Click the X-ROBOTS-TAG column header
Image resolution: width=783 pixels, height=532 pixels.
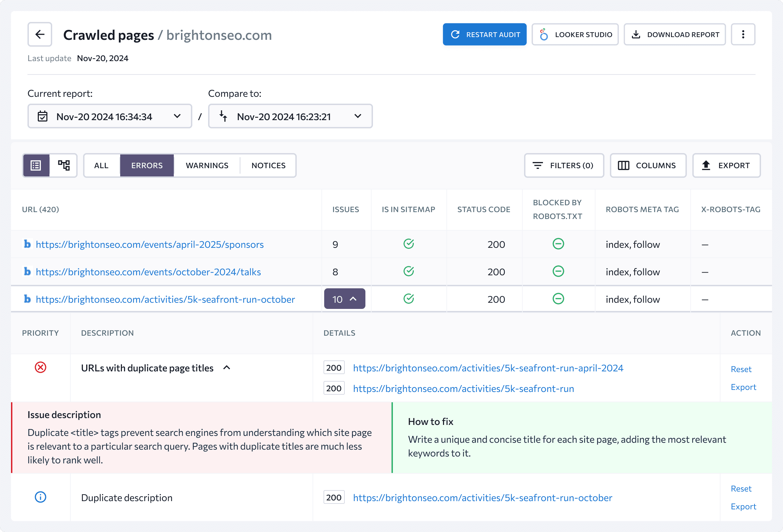(x=731, y=209)
